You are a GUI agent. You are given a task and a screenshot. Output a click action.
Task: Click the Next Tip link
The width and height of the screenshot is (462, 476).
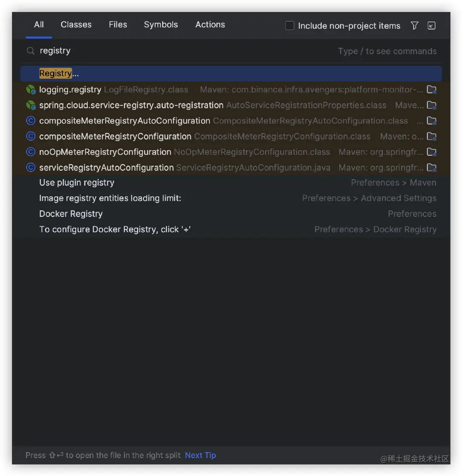tap(200, 455)
